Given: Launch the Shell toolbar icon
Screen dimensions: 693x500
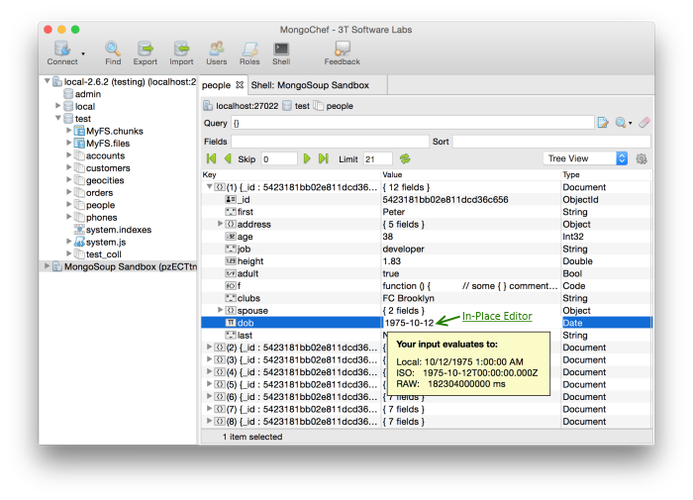Looking at the screenshot, I should [x=281, y=53].
